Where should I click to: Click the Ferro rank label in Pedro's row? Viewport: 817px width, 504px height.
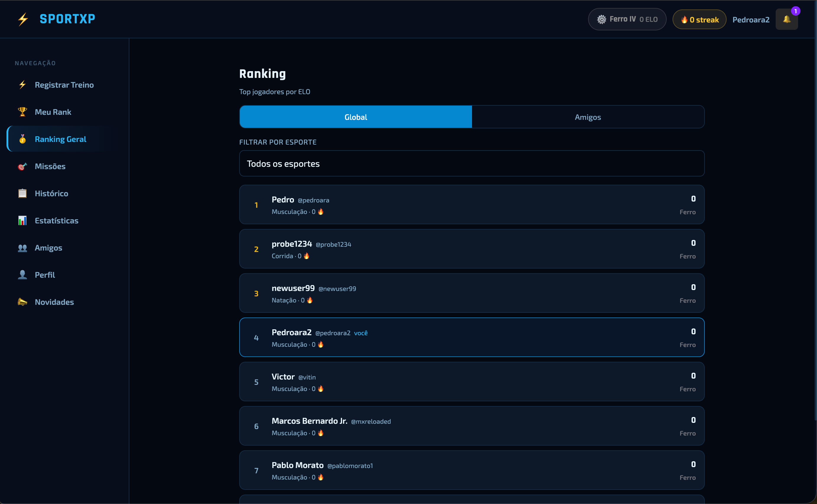pos(688,212)
